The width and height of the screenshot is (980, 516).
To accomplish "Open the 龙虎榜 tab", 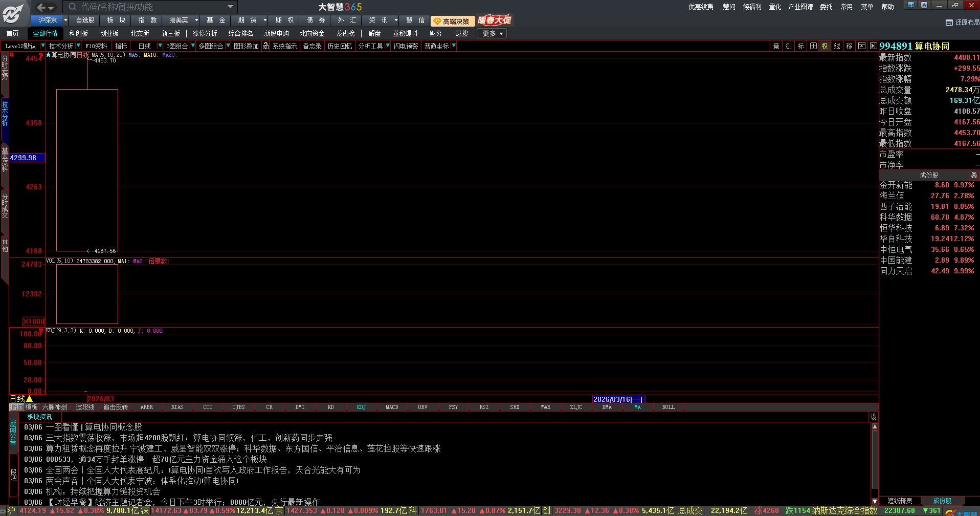I will (x=345, y=33).
